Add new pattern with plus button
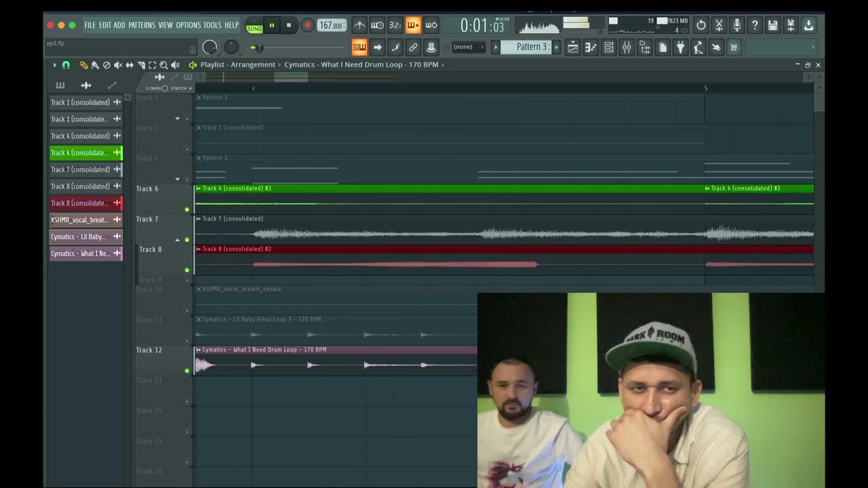The width and height of the screenshot is (868, 488). click(556, 47)
